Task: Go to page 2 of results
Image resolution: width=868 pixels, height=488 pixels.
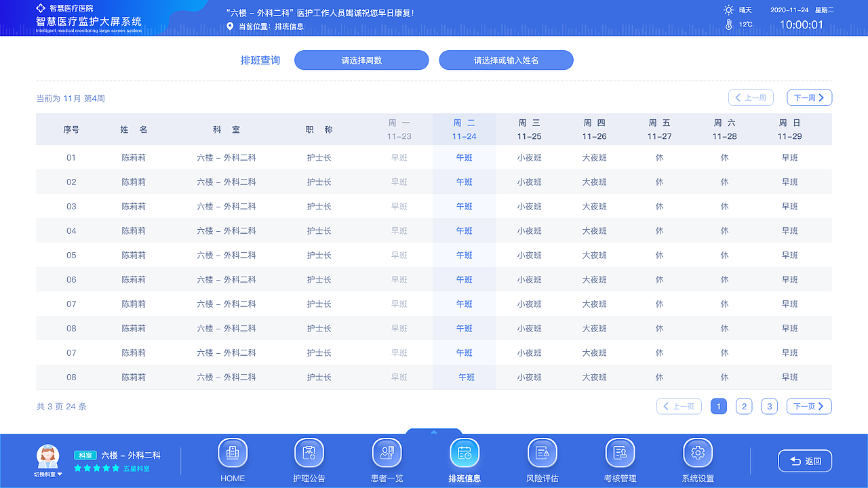Action: 744,407
